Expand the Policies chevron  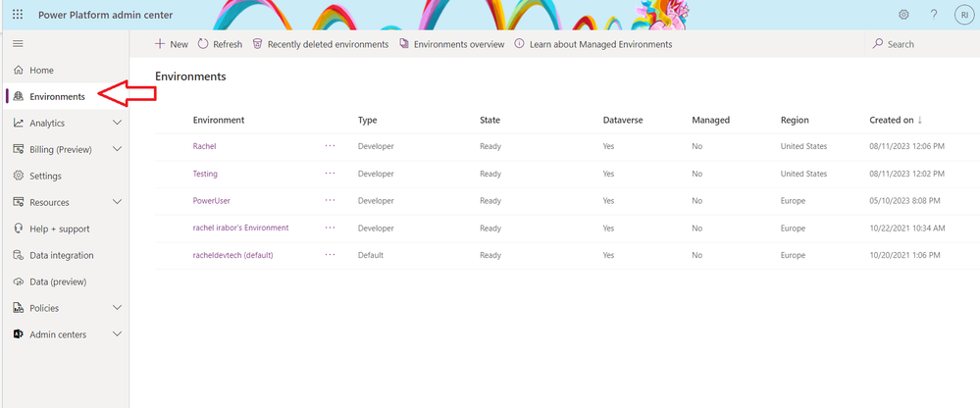click(117, 308)
